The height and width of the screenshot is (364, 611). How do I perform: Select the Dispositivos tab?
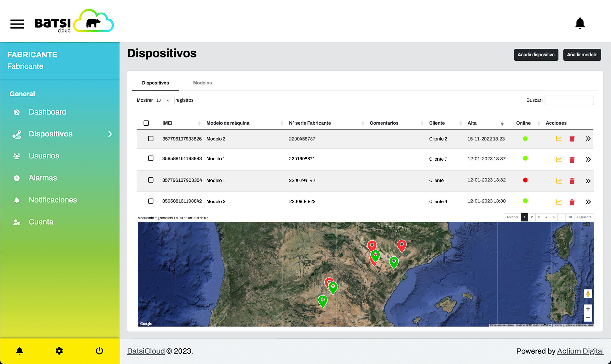click(x=155, y=83)
